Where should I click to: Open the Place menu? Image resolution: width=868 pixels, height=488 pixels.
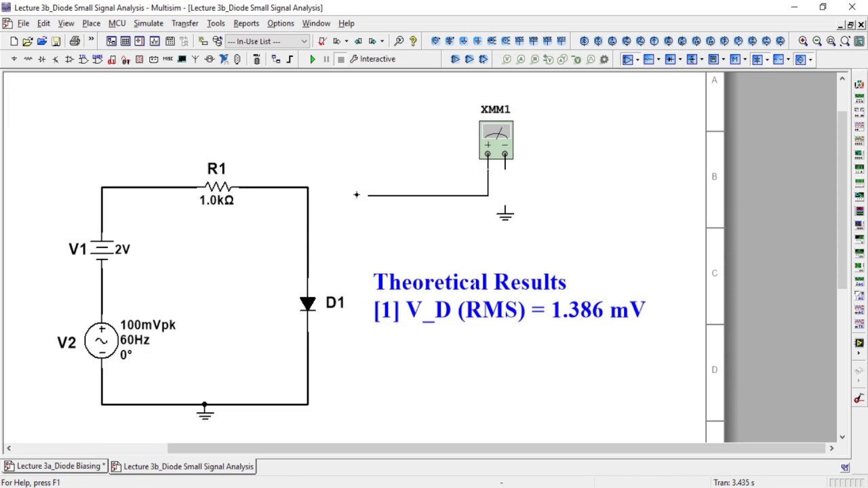(92, 23)
